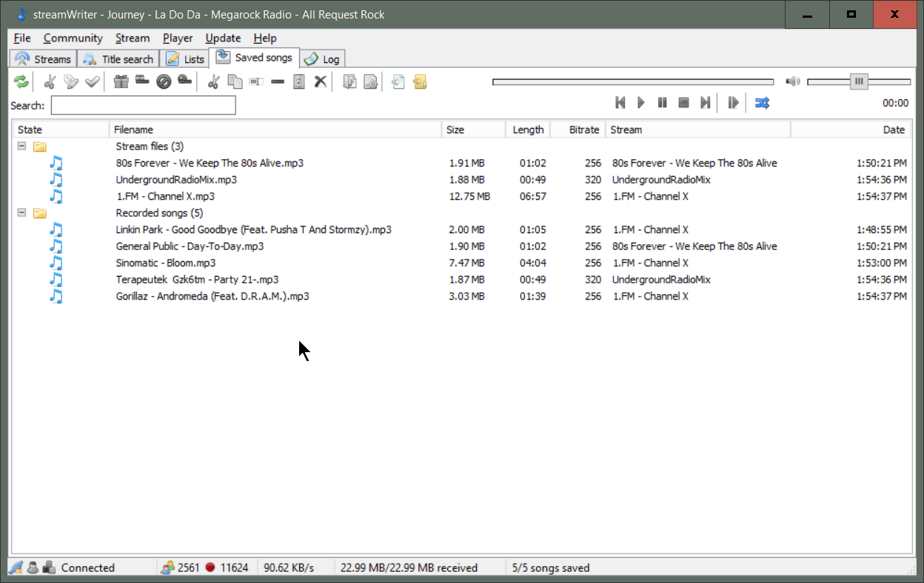Viewport: 924px width, 583px height.
Task: Sort by the Stream column header
Action: 698,129
